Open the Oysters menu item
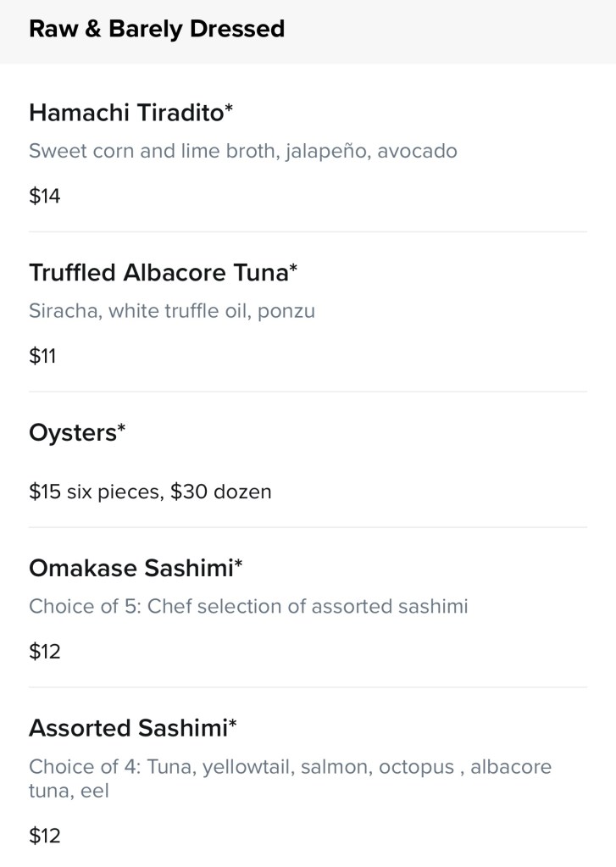The height and width of the screenshot is (867, 616). [72, 433]
